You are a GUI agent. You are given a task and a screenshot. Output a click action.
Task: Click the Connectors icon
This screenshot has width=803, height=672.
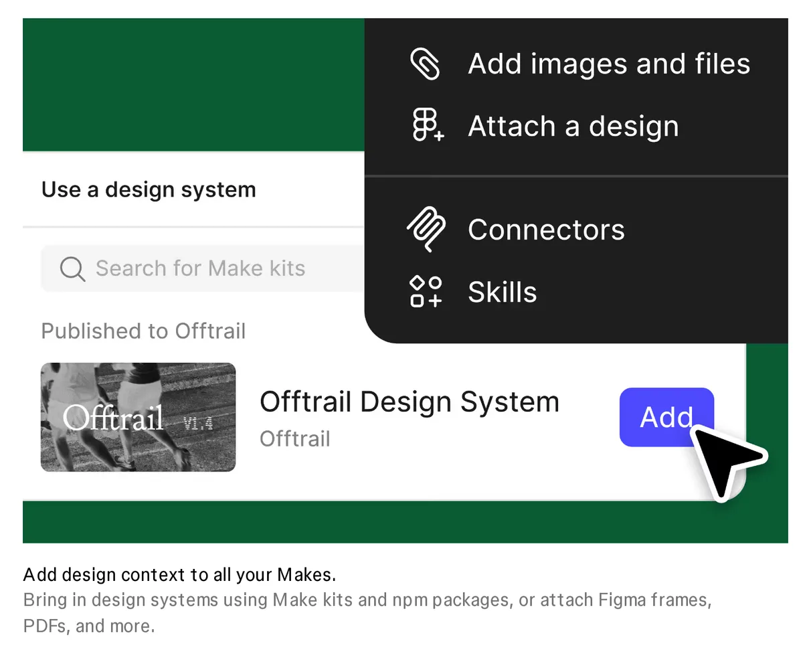[426, 230]
